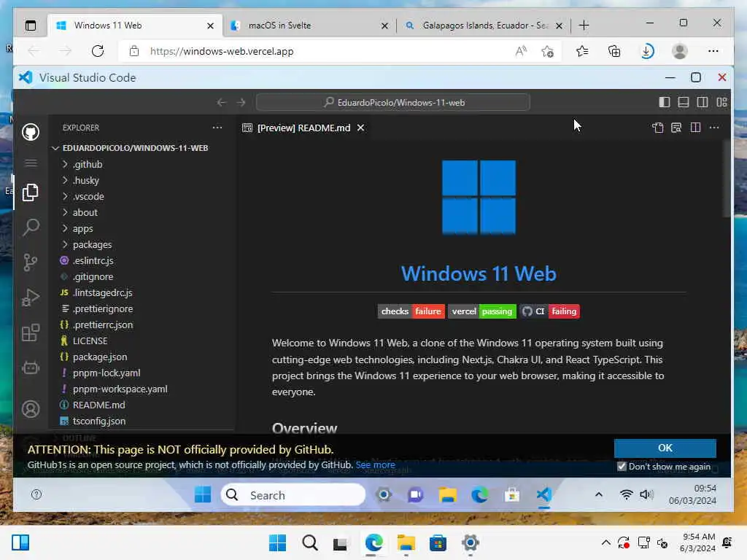
Task: Open the GitHub icon in VS Code activity bar
Action: click(x=31, y=132)
